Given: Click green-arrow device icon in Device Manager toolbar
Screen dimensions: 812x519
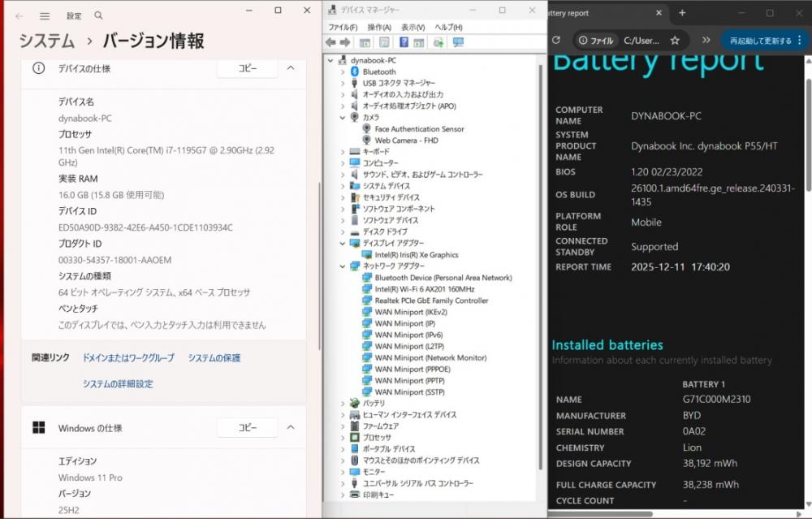Looking at the screenshot, I should click(x=438, y=42).
